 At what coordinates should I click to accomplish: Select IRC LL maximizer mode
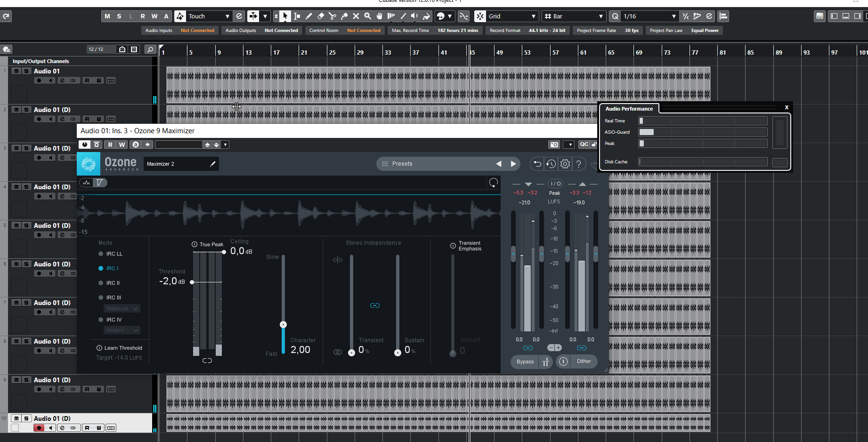101,254
